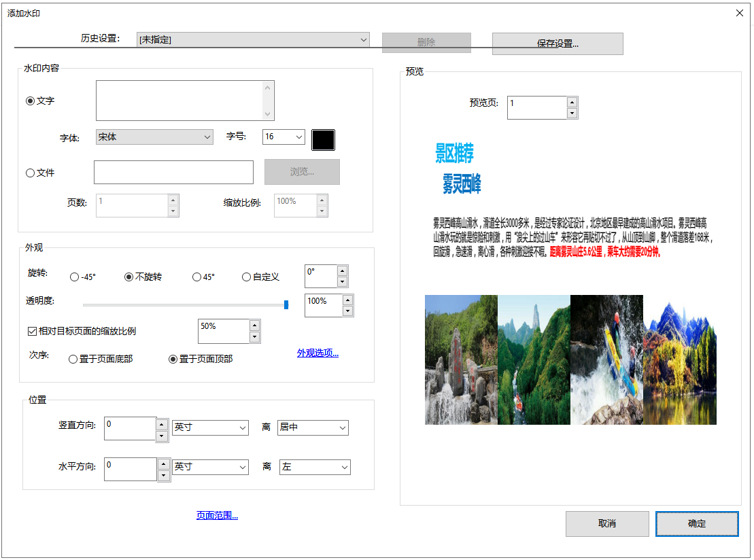
Task: Click the rotation angle field showing 0°
Action: [x=321, y=277]
